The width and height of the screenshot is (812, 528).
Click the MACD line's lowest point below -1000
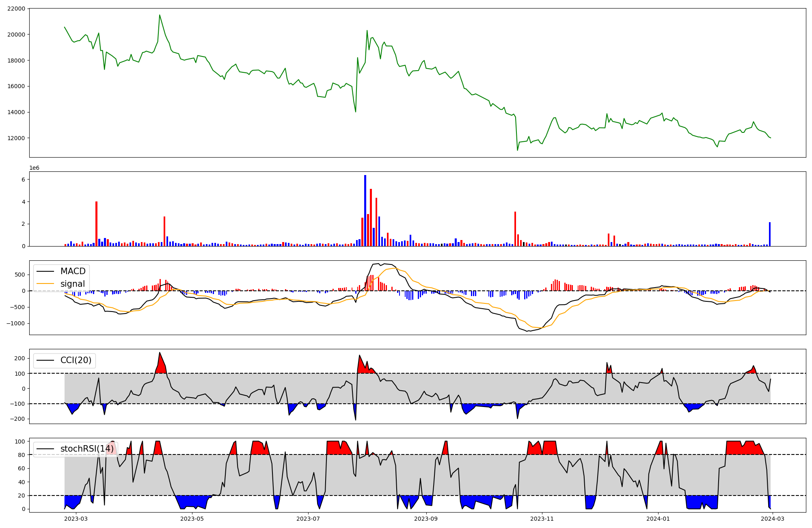527,331
